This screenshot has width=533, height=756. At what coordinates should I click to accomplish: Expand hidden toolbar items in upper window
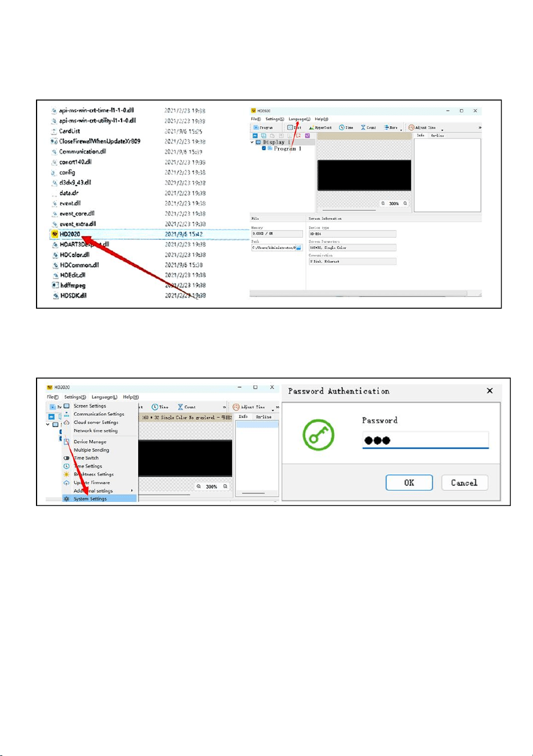[x=480, y=127]
